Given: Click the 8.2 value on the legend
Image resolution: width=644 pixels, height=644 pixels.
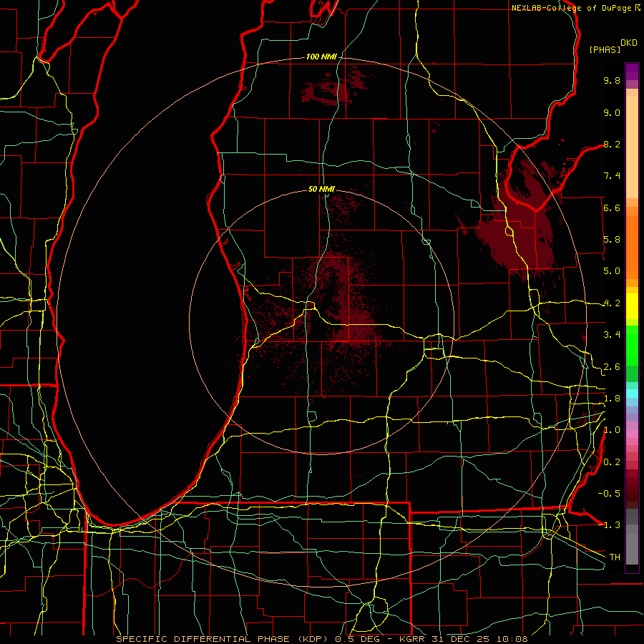Looking at the screenshot, I should point(612,144).
